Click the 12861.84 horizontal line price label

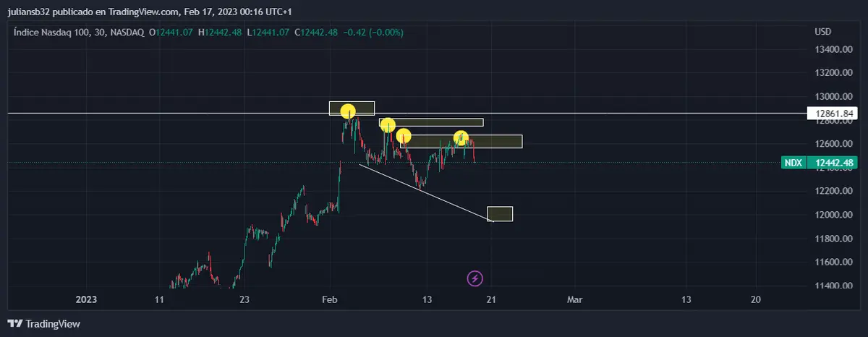pyautogui.click(x=835, y=114)
